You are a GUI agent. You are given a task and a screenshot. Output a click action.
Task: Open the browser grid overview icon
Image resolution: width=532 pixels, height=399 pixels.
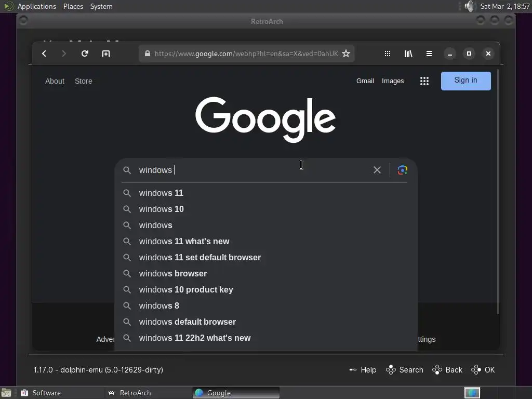pos(388,54)
